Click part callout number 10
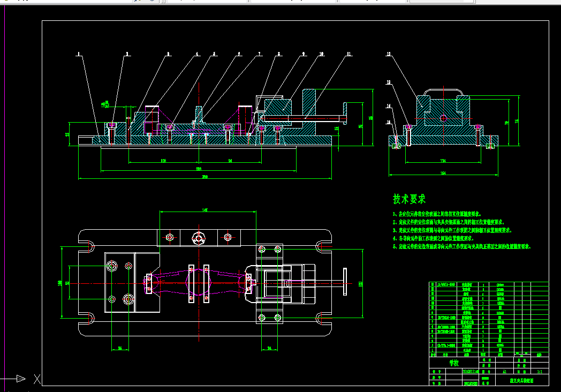This screenshot has width=561, height=392. pos(321,54)
